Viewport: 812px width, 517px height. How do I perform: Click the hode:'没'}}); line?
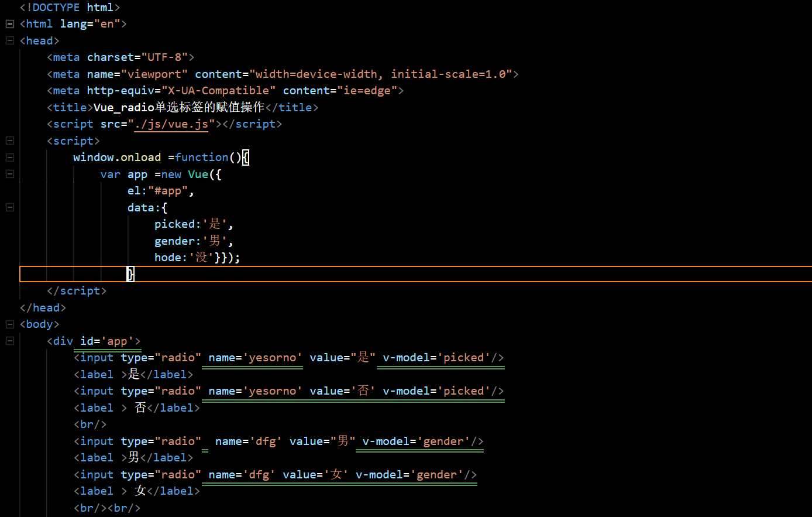tap(198, 258)
